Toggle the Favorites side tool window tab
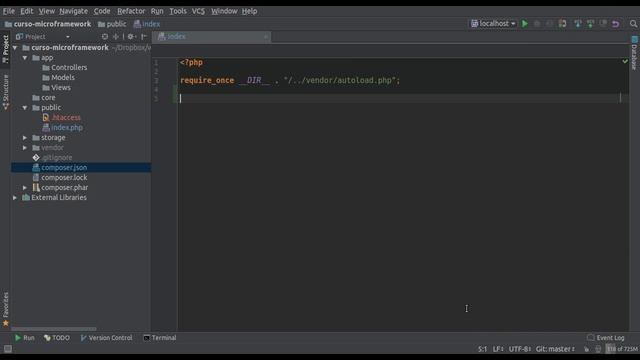This screenshot has height=360, width=640. click(x=5, y=309)
